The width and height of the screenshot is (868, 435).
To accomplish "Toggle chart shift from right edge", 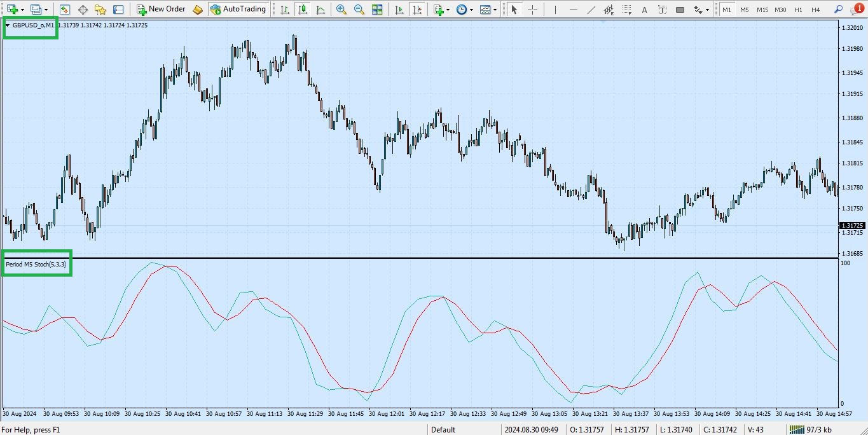I will click(417, 10).
